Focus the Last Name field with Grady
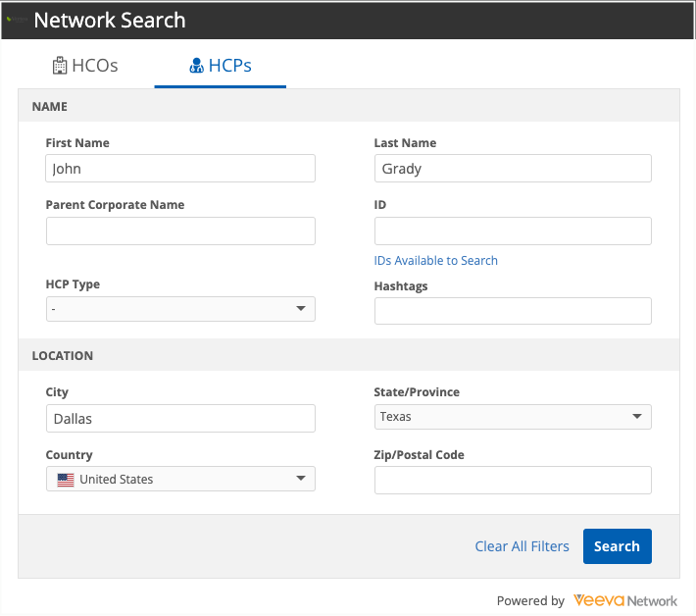 pyautogui.click(x=513, y=169)
